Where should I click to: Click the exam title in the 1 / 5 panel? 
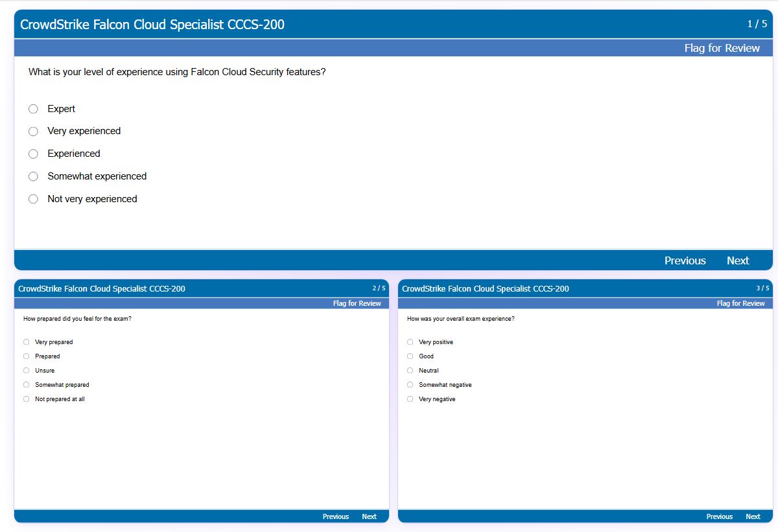[152, 25]
